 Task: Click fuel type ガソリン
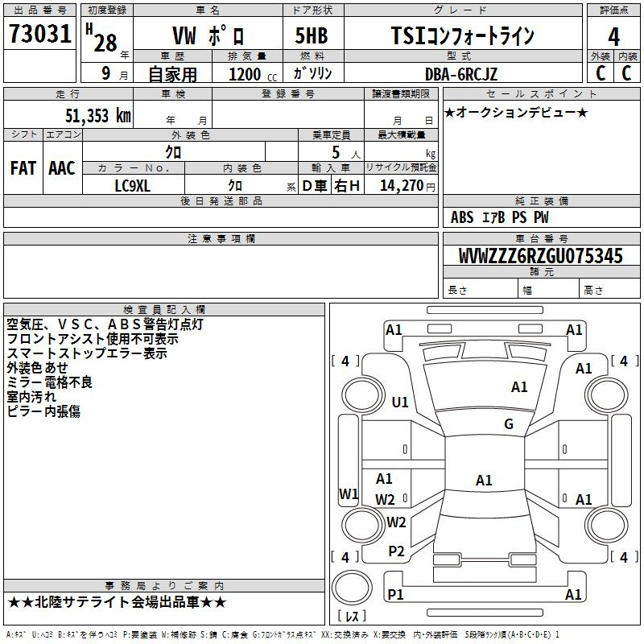tap(312, 73)
